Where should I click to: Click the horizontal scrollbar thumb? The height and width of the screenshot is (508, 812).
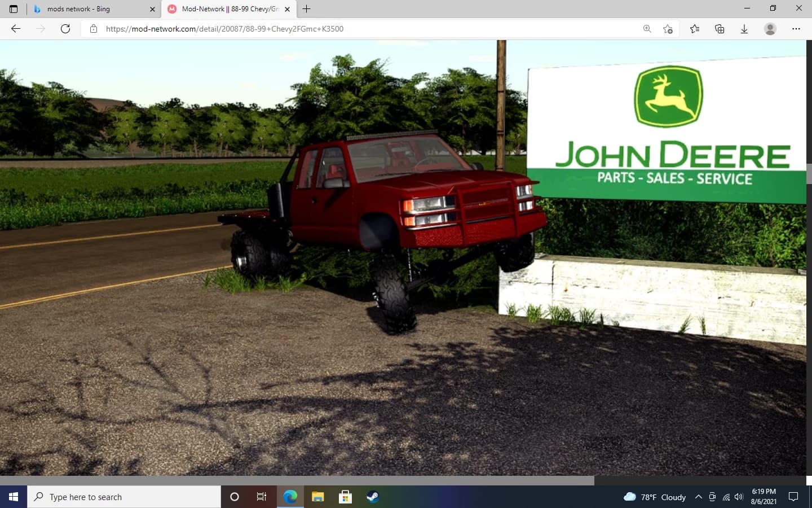(297, 480)
